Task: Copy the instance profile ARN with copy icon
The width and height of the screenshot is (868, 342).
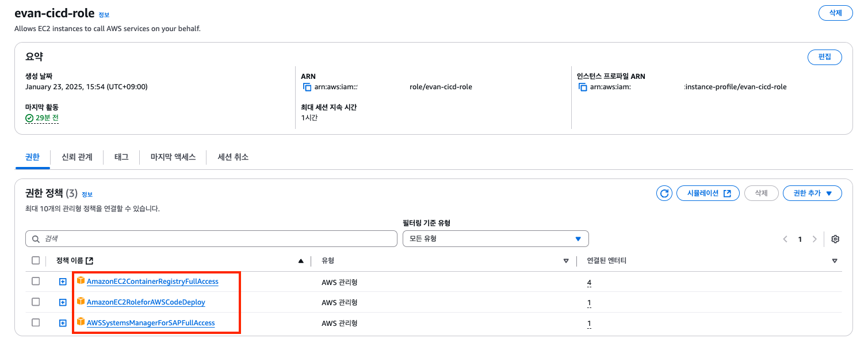Action: [x=583, y=87]
